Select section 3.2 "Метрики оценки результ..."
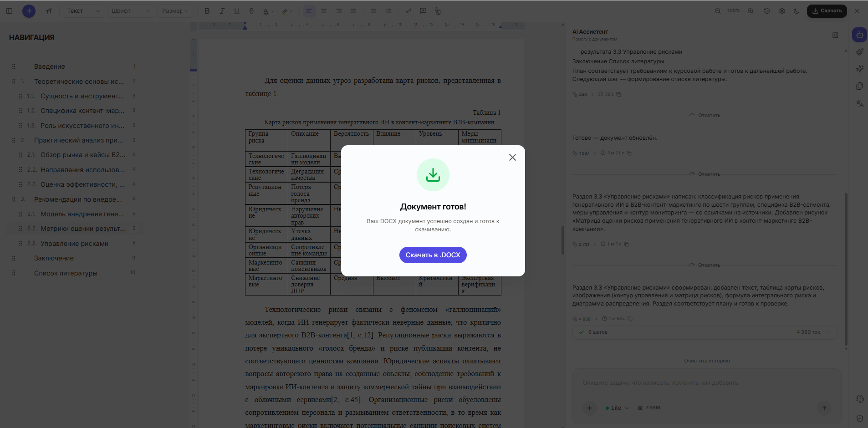Image resolution: width=868 pixels, height=428 pixels. [83, 229]
